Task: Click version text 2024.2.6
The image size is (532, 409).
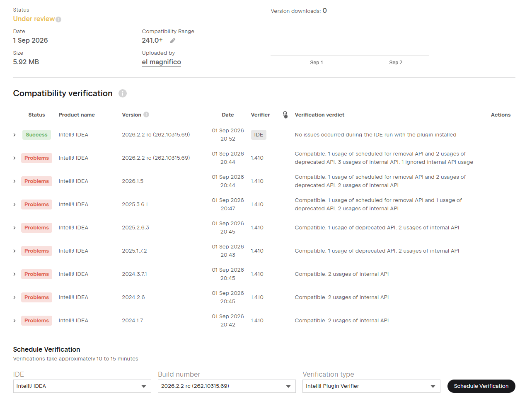Action: tap(133, 297)
